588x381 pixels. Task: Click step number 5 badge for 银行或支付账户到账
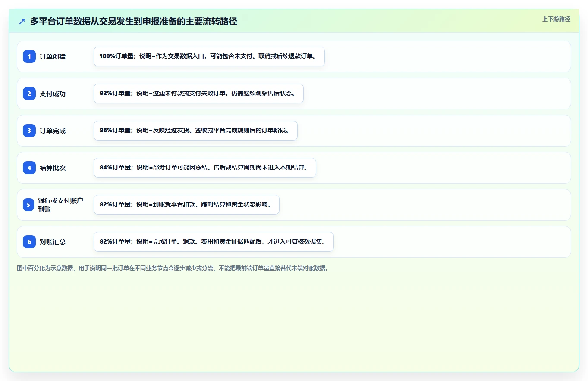coord(28,205)
